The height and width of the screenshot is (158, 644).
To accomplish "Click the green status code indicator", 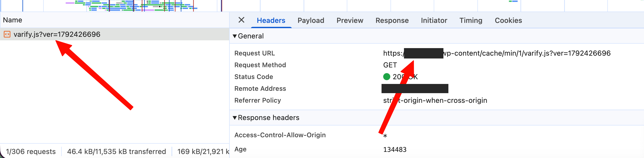I will point(386,77).
